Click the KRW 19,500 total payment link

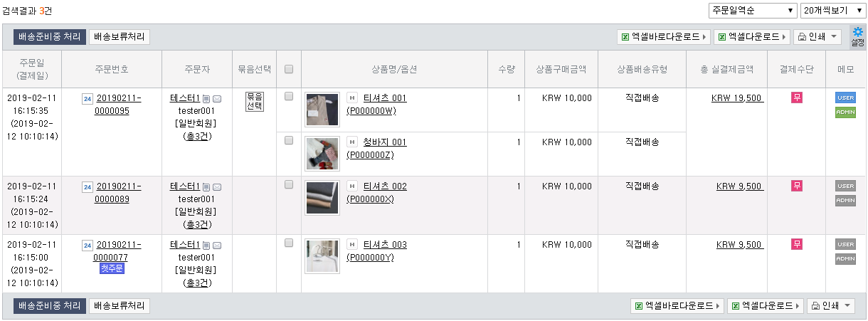click(x=737, y=98)
